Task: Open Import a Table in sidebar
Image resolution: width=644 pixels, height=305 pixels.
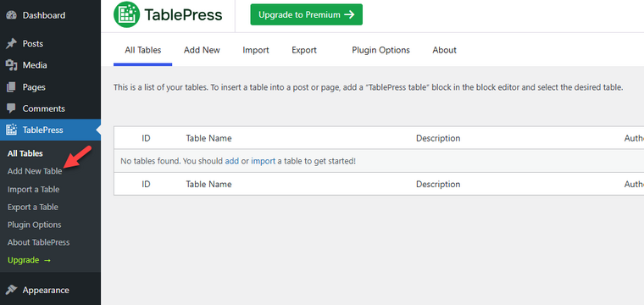Action: pos(33,189)
